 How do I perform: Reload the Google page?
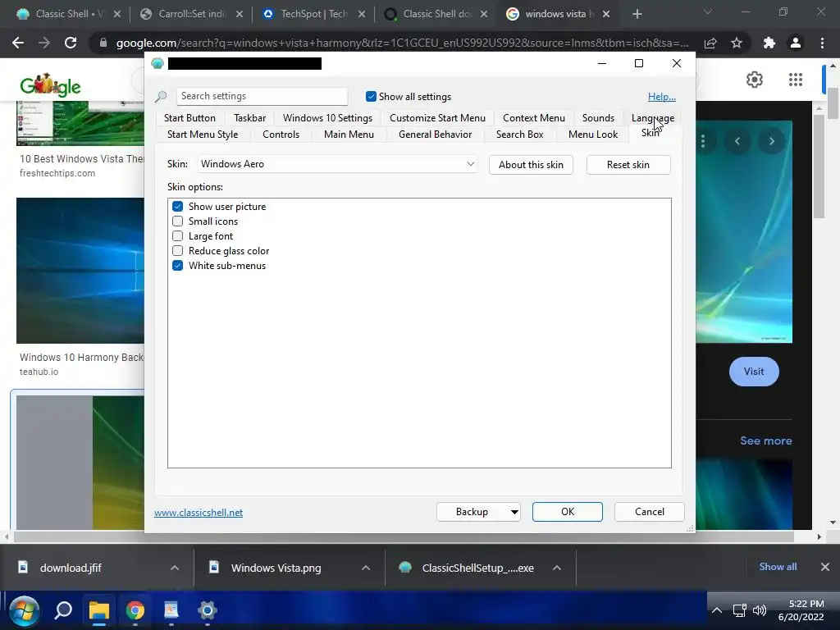71,43
